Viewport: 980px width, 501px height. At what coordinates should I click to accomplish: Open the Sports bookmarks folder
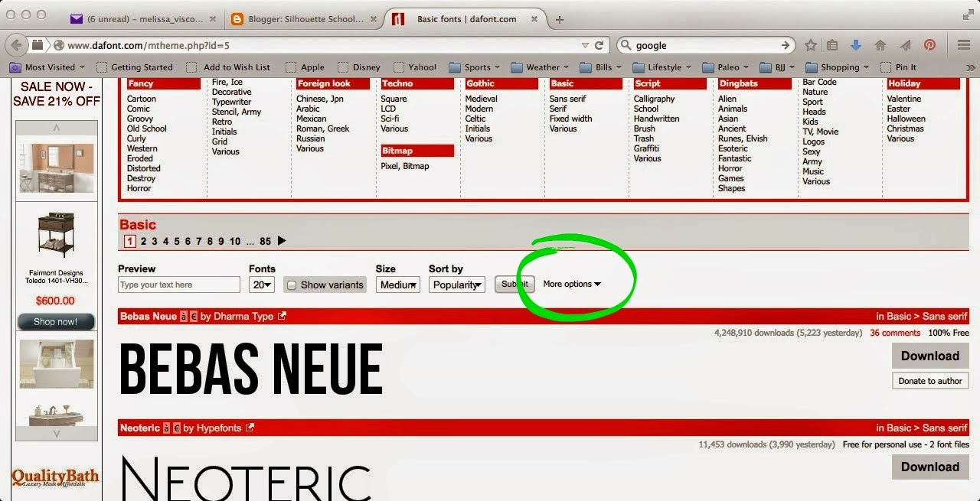pos(474,67)
